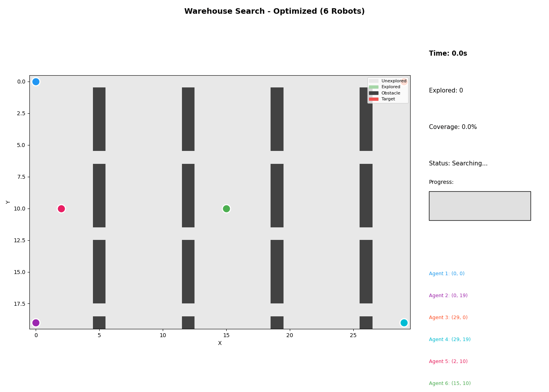Select the green Agent 6 robot marker
Image resolution: width=549 pixels, height=392 pixels.
coord(226,209)
